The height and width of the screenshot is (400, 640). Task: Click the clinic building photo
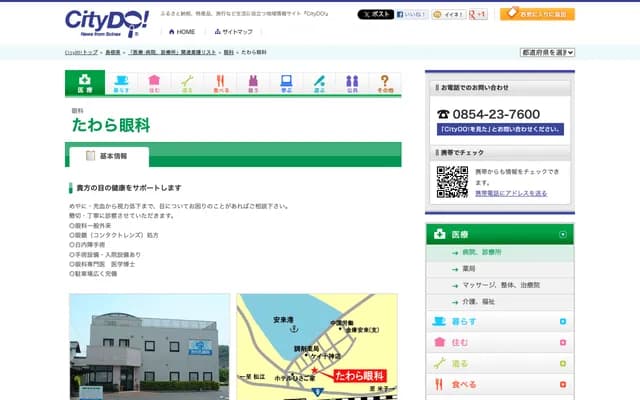(x=149, y=347)
